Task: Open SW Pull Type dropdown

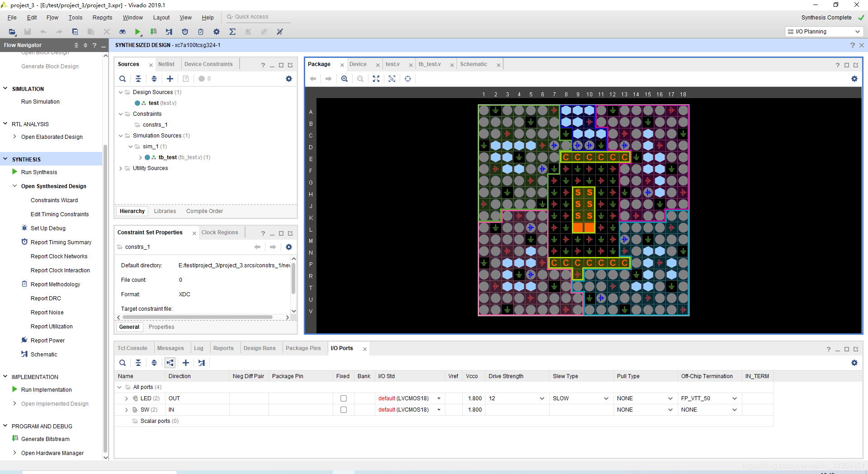Action: (670, 410)
